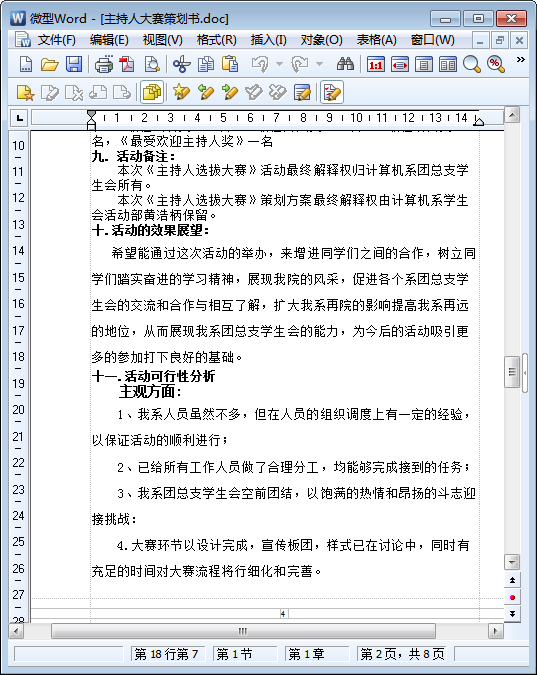Click the pencil with star revision icon
Screen dimensions: 537x675
(181, 92)
